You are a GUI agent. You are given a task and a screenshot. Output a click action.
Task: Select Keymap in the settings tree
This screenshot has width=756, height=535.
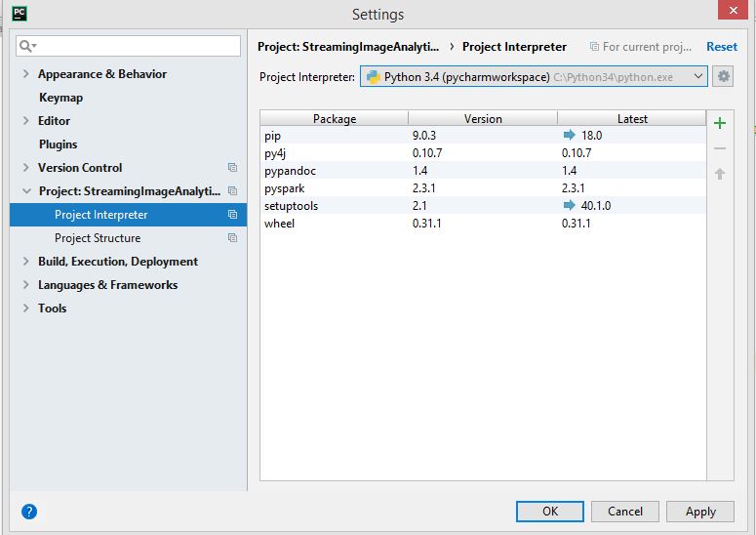pos(60,98)
